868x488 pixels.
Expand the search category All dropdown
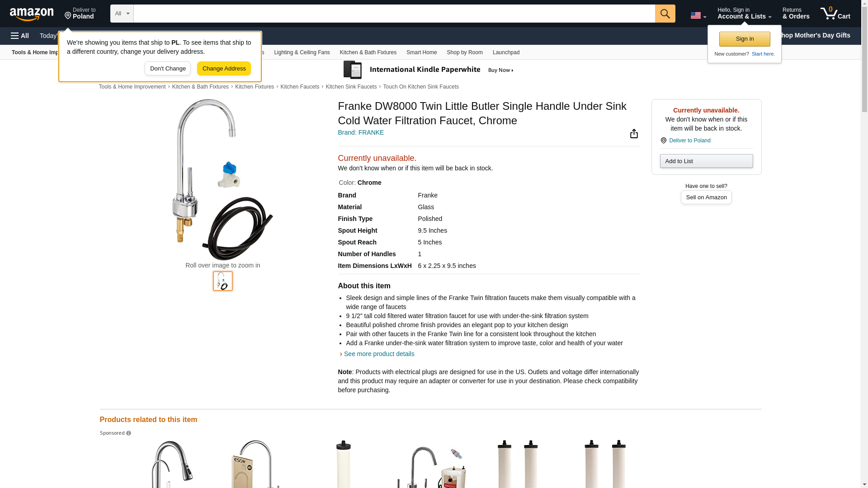pos(122,14)
